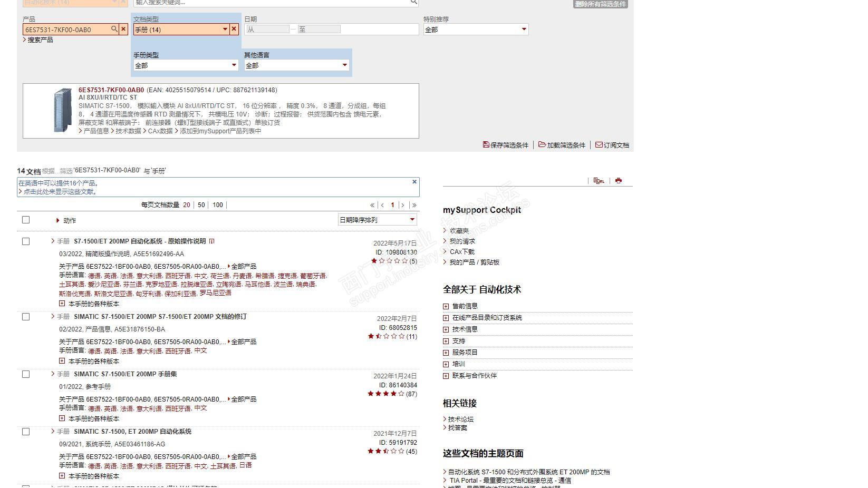The image size is (868, 488).
Task: Click the red printer icon
Action: coord(619,181)
